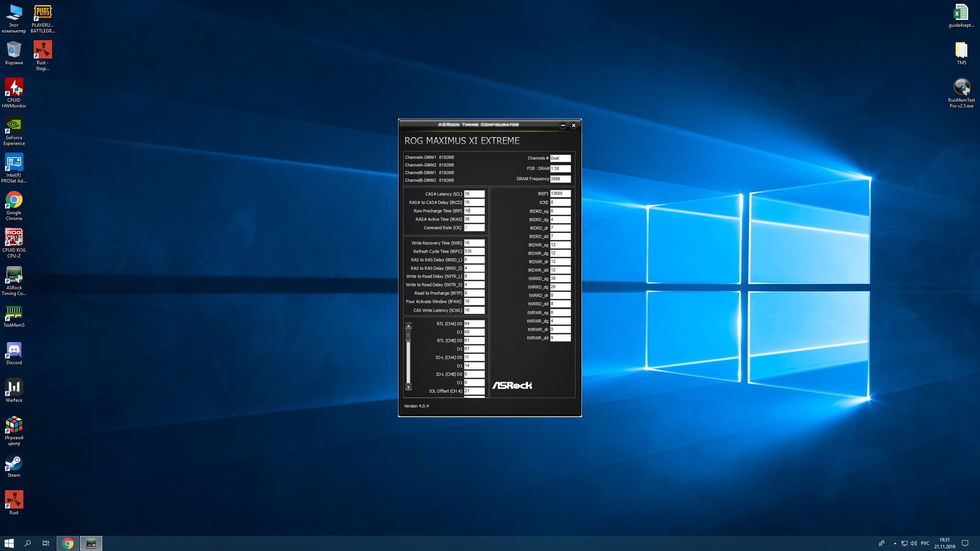Expand hidden system tray icons arrow
980x551 pixels.
tap(895, 543)
